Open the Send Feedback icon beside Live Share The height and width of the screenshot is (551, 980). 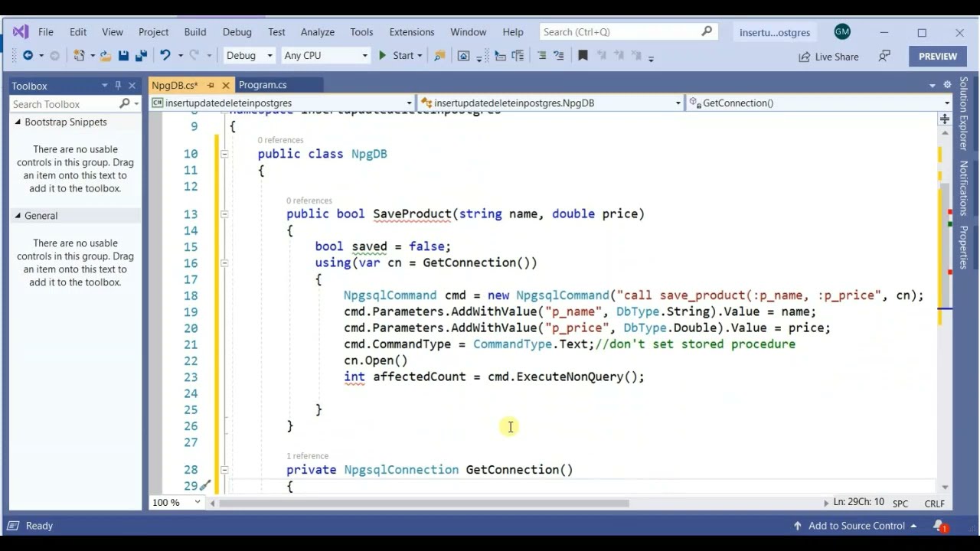(x=884, y=56)
